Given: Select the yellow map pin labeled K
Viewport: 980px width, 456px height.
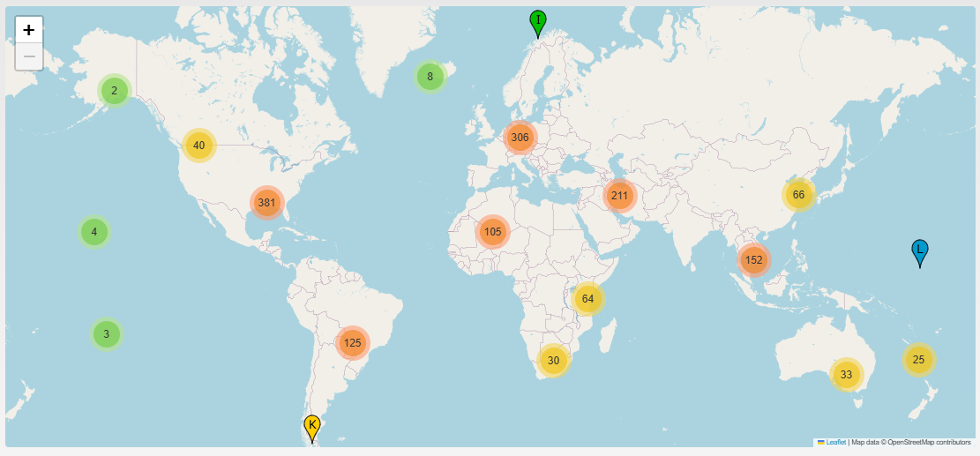Looking at the screenshot, I should [x=311, y=427].
